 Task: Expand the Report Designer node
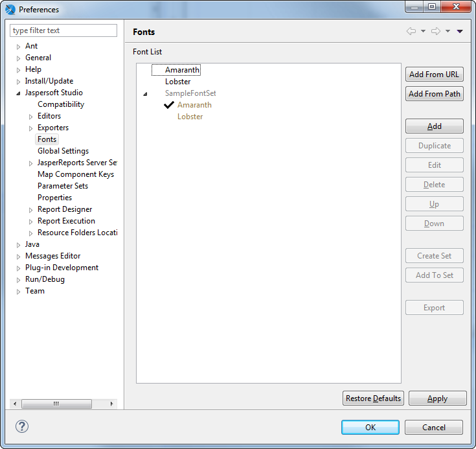click(30, 210)
